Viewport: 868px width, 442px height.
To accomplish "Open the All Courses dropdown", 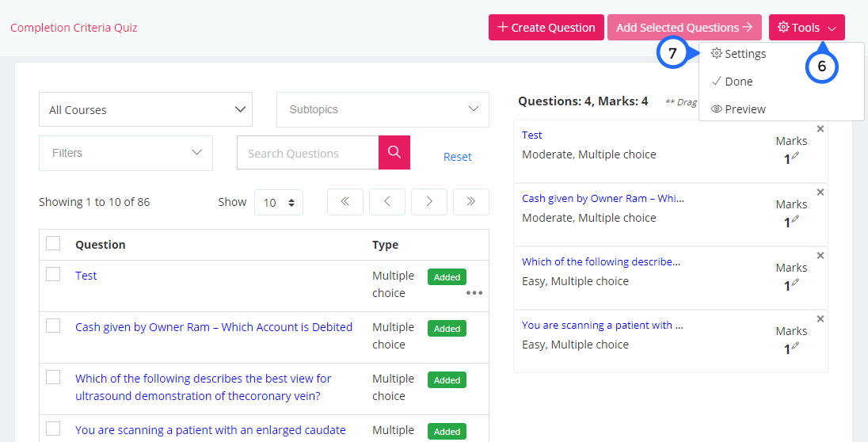I will coord(146,109).
